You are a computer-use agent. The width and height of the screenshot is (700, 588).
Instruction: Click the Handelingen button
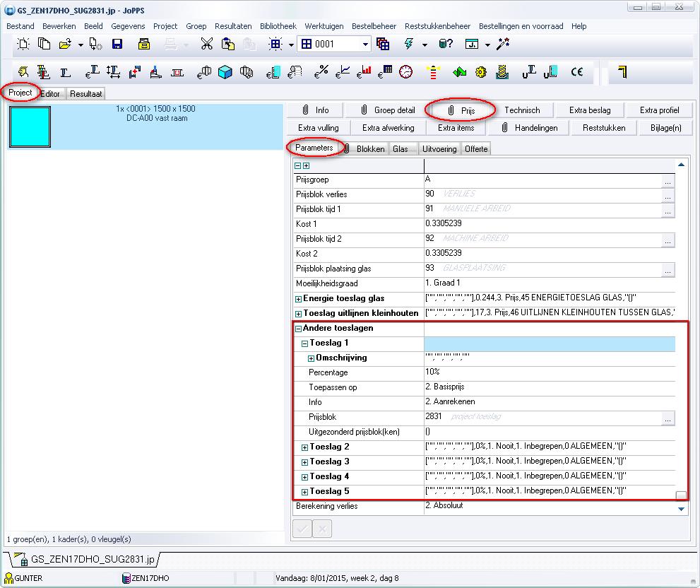530,128
